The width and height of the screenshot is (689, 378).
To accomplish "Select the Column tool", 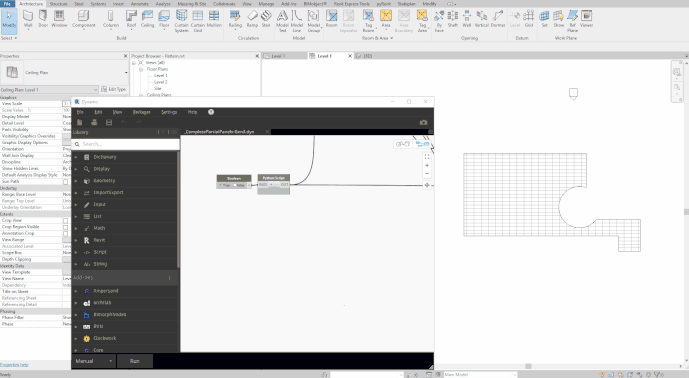I will (111, 19).
